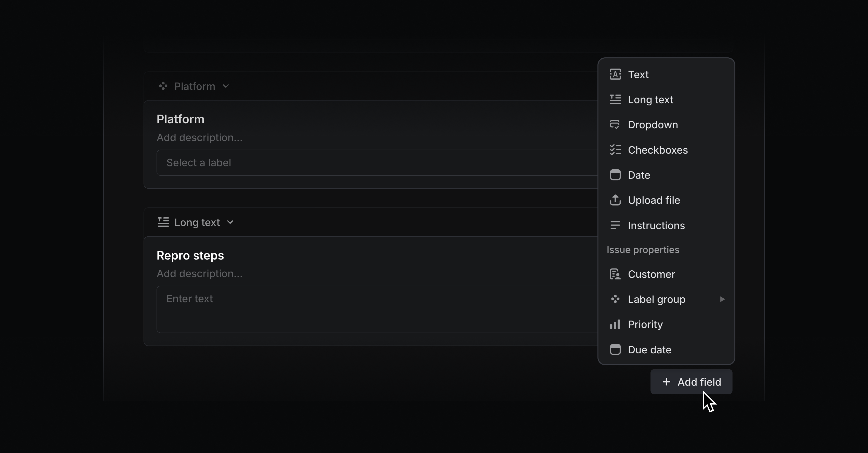Choose Instructions from the field menu

[x=656, y=225]
